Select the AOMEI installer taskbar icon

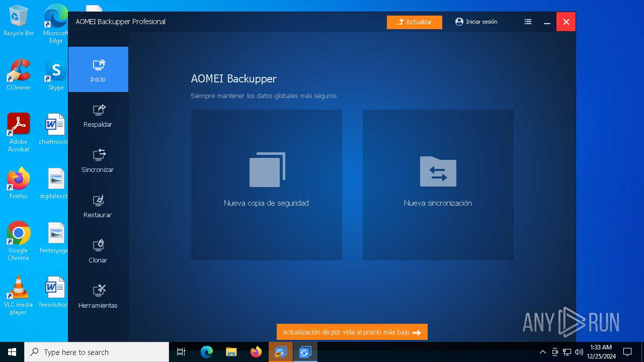281,352
